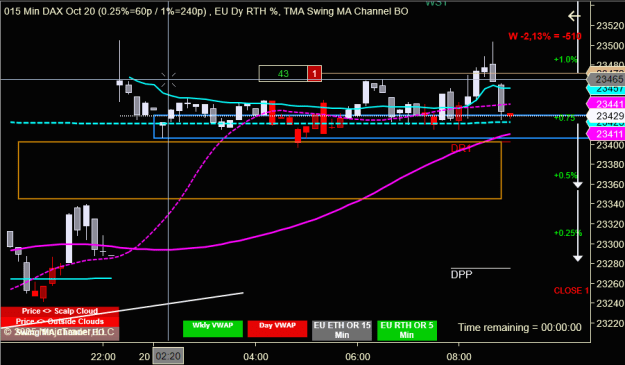Click the white left arrow icon at top right
The height and width of the screenshot is (365, 625).
click(574, 16)
